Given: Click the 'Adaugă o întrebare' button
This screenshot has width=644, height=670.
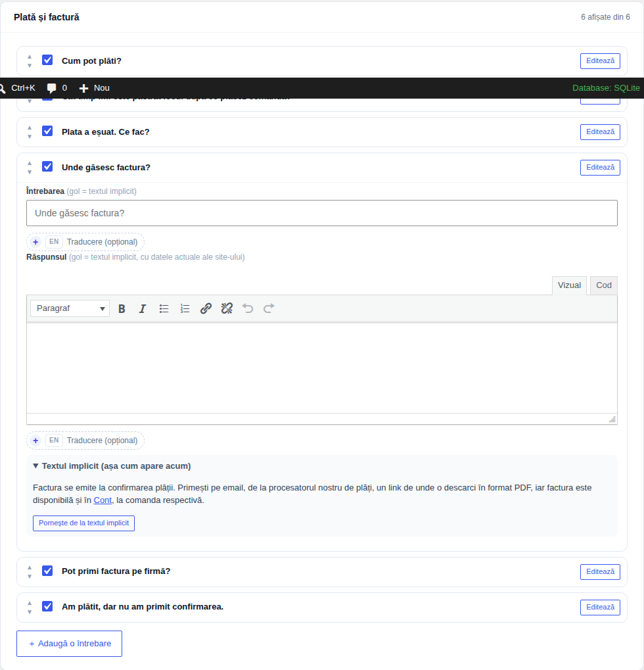Looking at the screenshot, I should [69, 644].
